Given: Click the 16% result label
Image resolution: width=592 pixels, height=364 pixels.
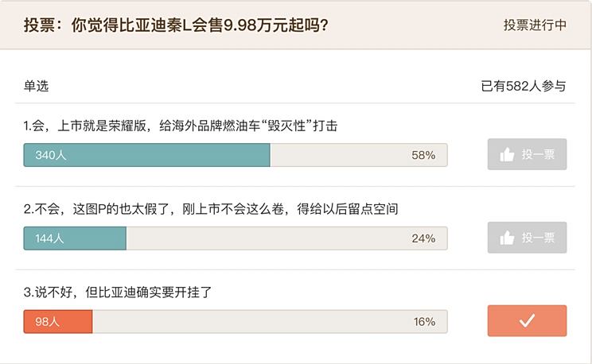Looking at the screenshot, I should click(x=423, y=322).
